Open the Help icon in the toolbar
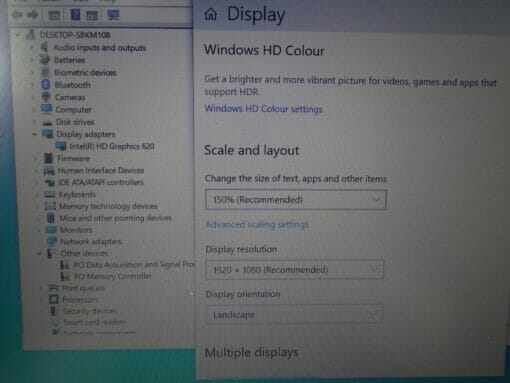This screenshot has height=383, width=510. (75, 15)
